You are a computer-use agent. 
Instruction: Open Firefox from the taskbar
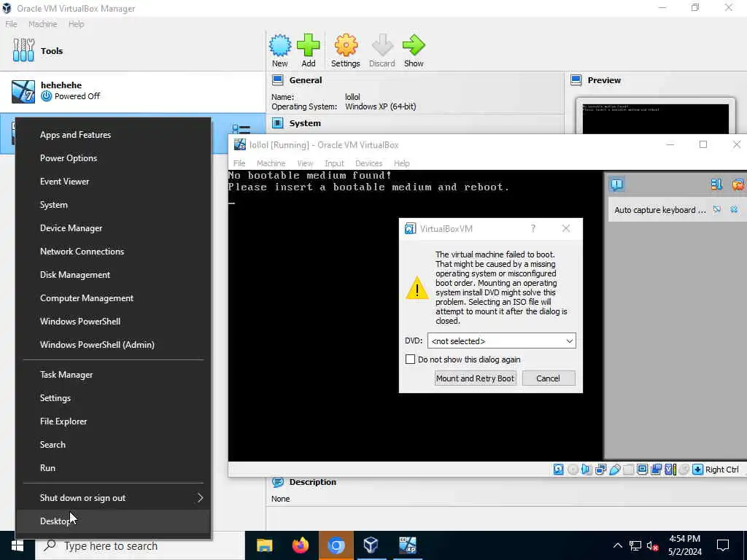click(x=300, y=545)
